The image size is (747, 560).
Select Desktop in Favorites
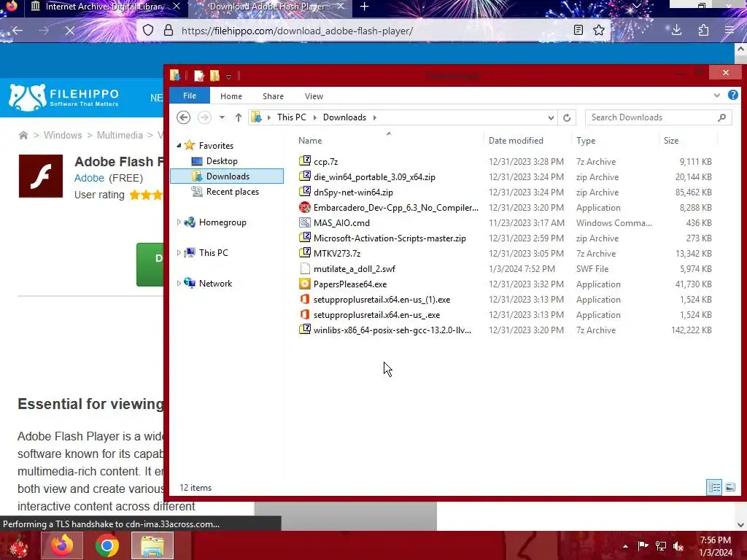pos(222,161)
